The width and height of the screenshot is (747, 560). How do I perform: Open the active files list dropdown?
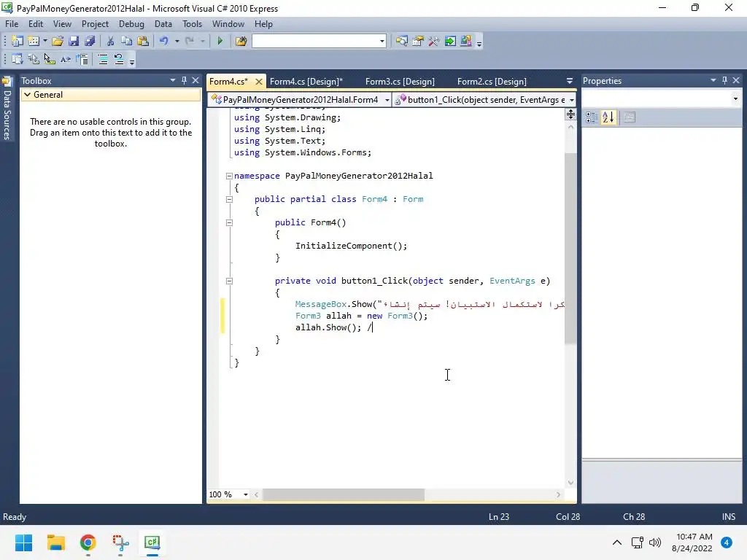pyautogui.click(x=569, y=82)
